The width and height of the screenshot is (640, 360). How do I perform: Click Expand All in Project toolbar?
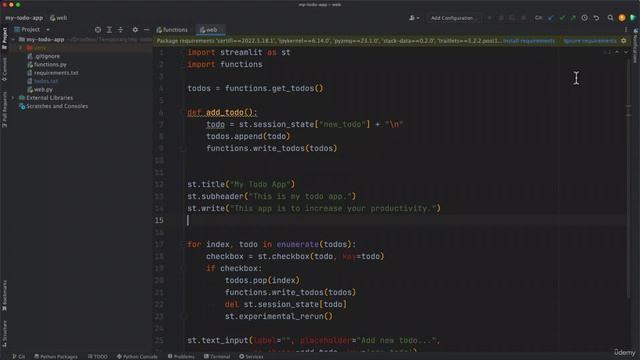pos(109,30)
